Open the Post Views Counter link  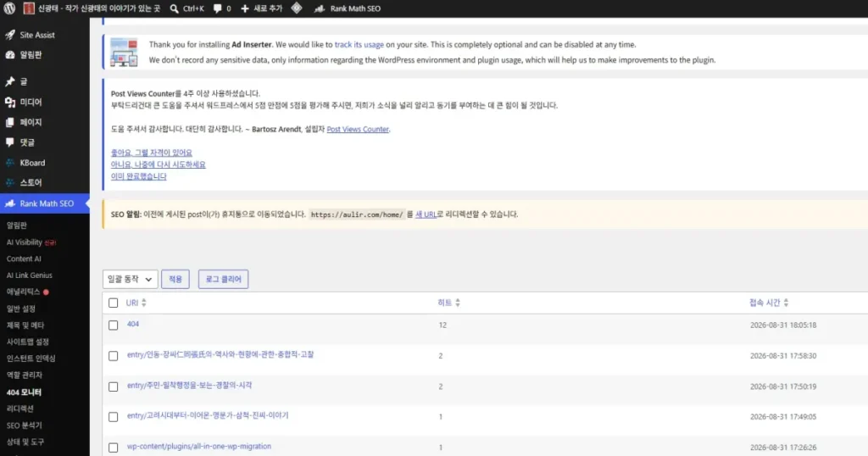(x=358, y=130)
